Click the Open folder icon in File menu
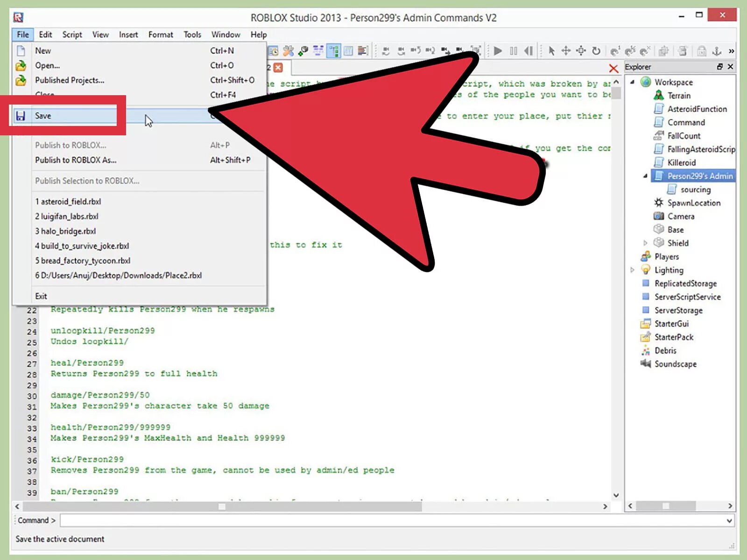Screen dimensions: 747x560 coord(21,65)
